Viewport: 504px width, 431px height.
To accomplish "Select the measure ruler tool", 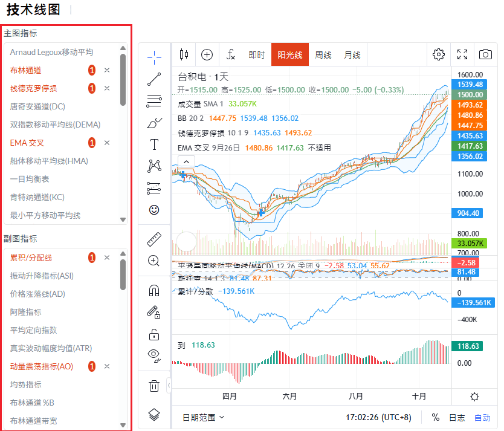I will tap(154, 238).
